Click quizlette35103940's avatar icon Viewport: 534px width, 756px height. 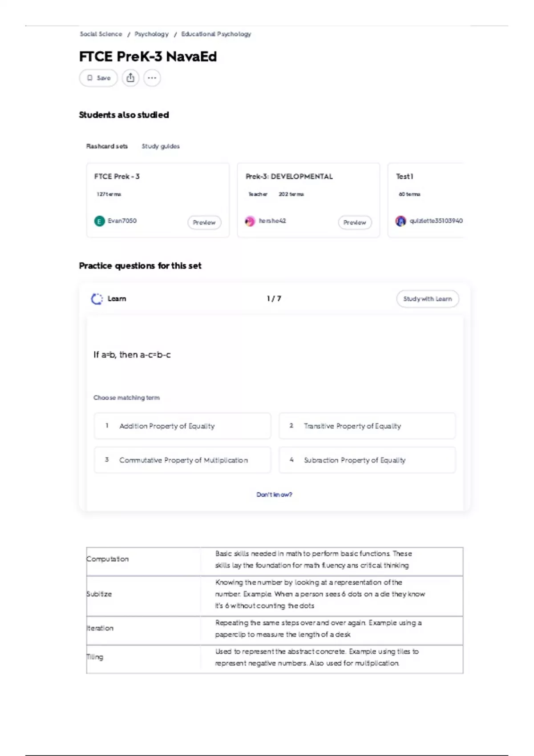pos(400,221)
